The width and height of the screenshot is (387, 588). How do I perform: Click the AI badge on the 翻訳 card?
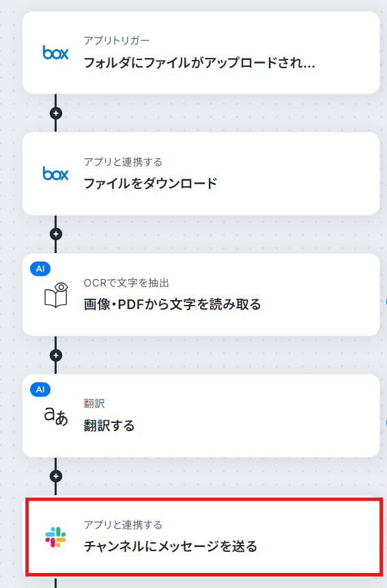click(40, 389)
